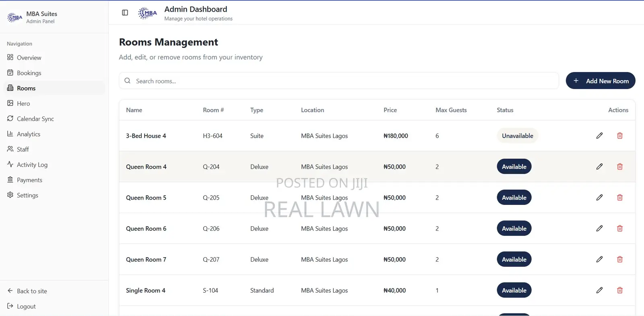Toggle Available status for Queen Room 6
This screenshot has height=316, width=644.
tap(514, 229)
